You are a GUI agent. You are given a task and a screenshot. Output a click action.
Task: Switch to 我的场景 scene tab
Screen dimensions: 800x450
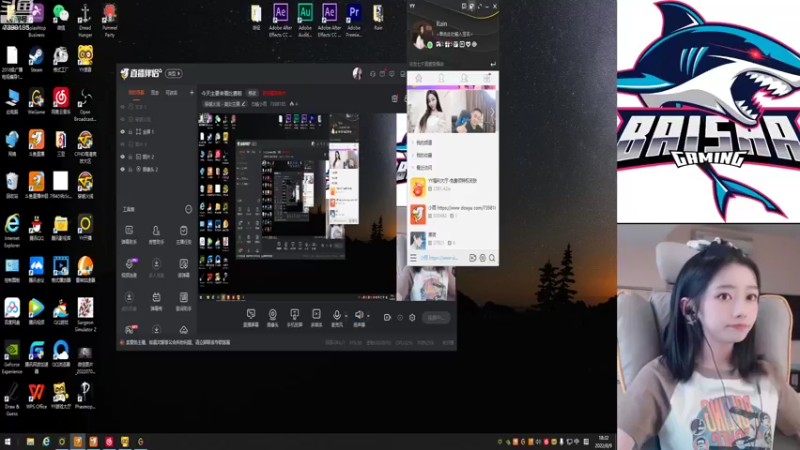pyautogui.click(x=136, y=93)
